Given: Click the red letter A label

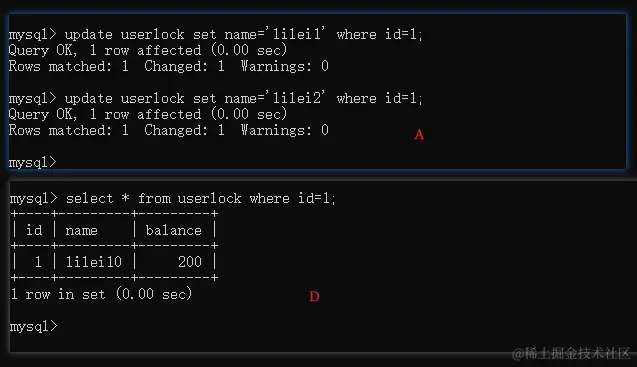Looking at the screenshot, I should pos(419,135).
